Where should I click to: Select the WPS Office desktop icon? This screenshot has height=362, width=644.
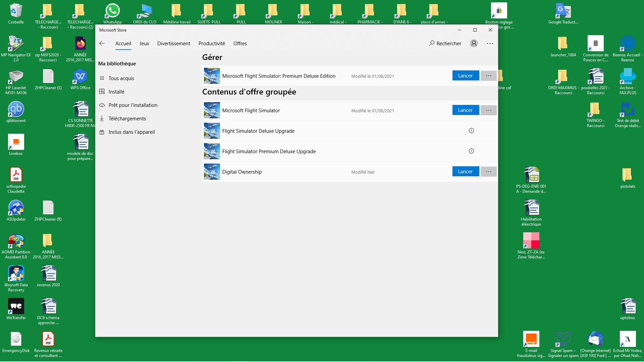(x=80, y=79)
